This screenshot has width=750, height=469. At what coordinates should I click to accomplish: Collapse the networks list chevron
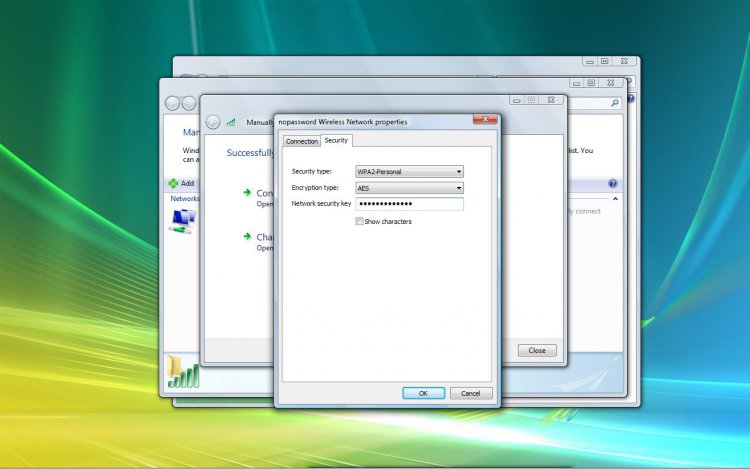pyautogui.click(x=615, y=198)
